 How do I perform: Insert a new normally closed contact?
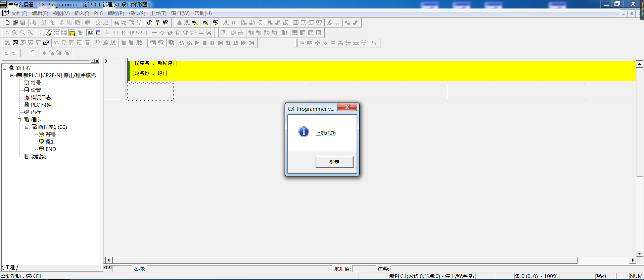(x=123, y=33)
